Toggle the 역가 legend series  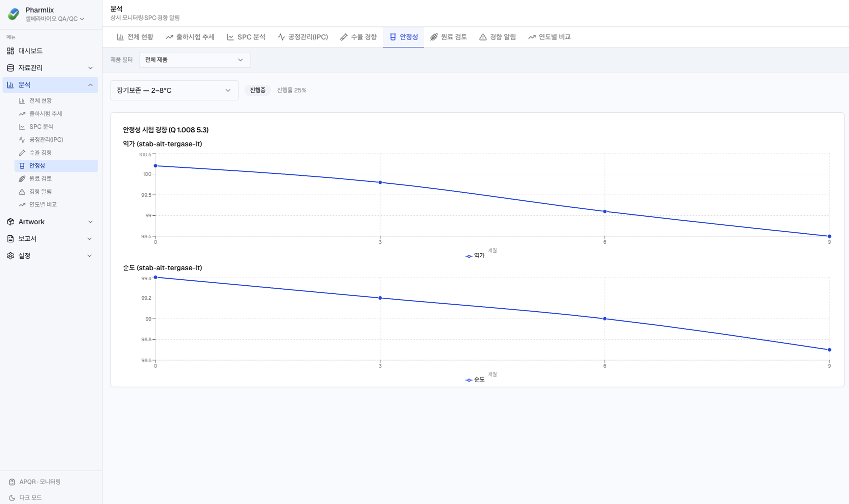pyautogui.click(x=475, y=256)
